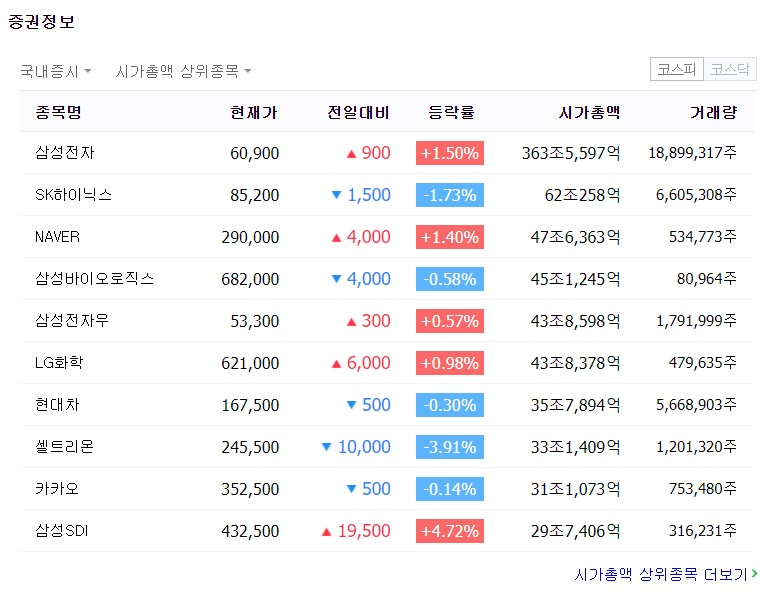Open the 시가총액 상위종목 더보기 link
776x592 pixels.
pyautogui.click(x=665, y=574)
